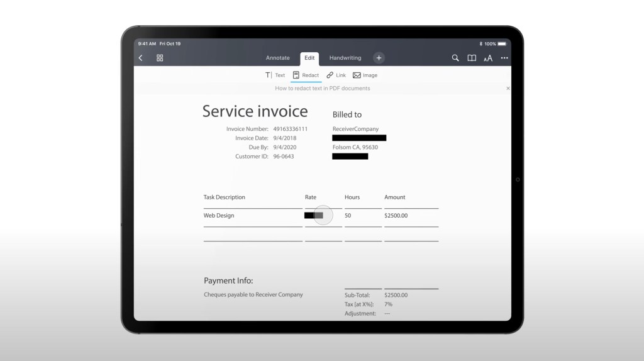Viewport: 644px width, 361px height.
Task: Open the redact text help banner
Action: pyautogui.click(x=322, y=88)
